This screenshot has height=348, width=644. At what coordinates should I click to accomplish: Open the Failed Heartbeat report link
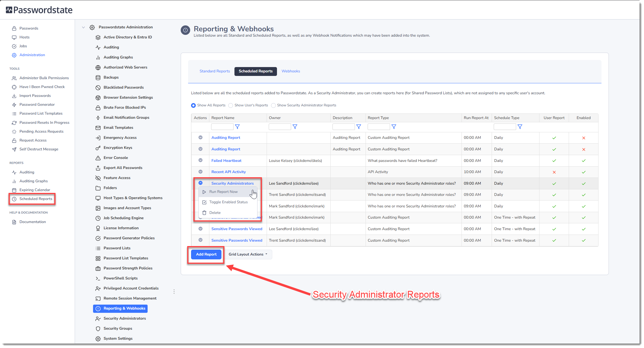[226, 161]
